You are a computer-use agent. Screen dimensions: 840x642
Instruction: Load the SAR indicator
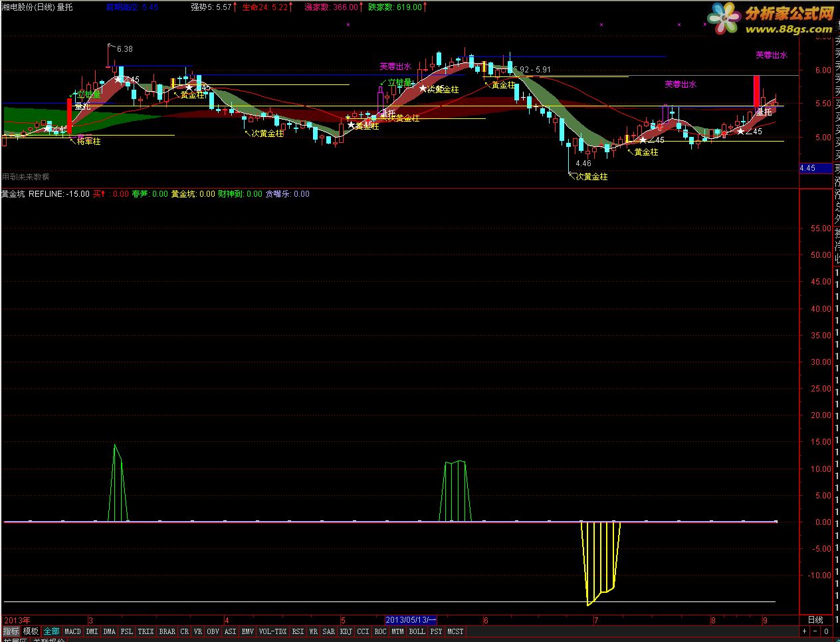click(329, 631)
